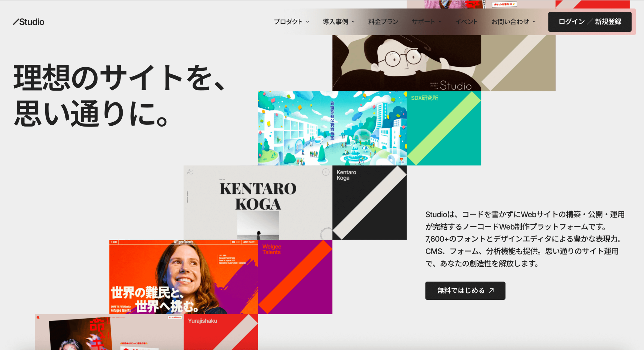Click the Yurajishaku red label card
Screen dimensions: 644x350
[221, 332]
